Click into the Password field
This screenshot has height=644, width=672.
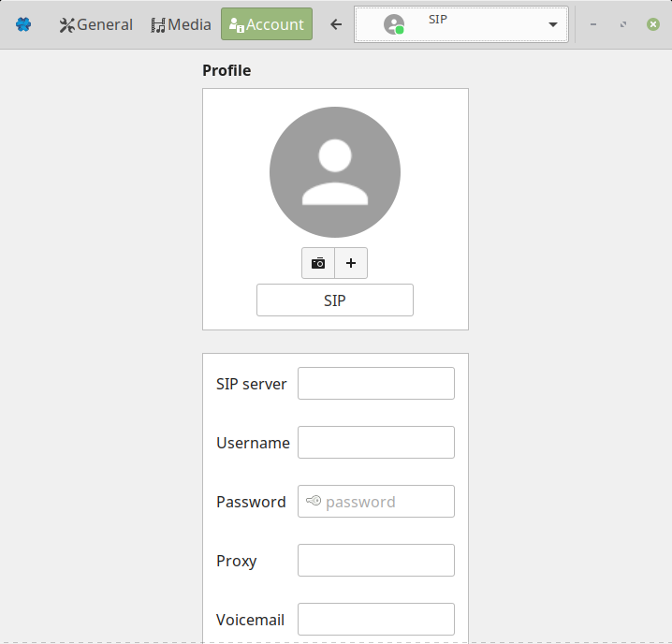pos(376,501)
